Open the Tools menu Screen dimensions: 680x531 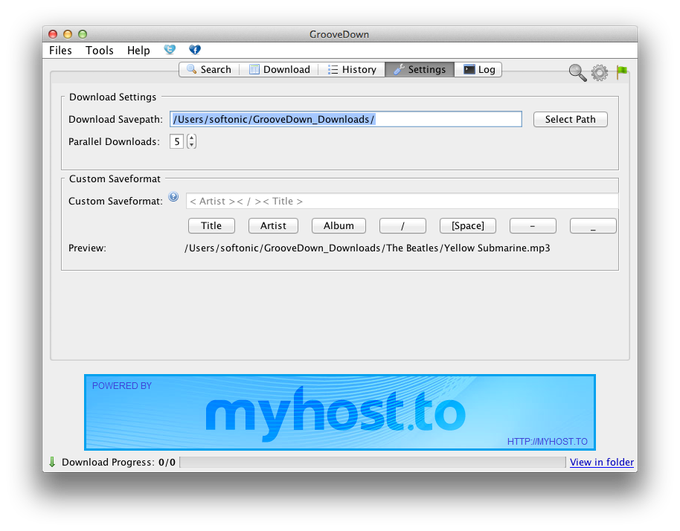pyautogui.click(x=99, y=50)
